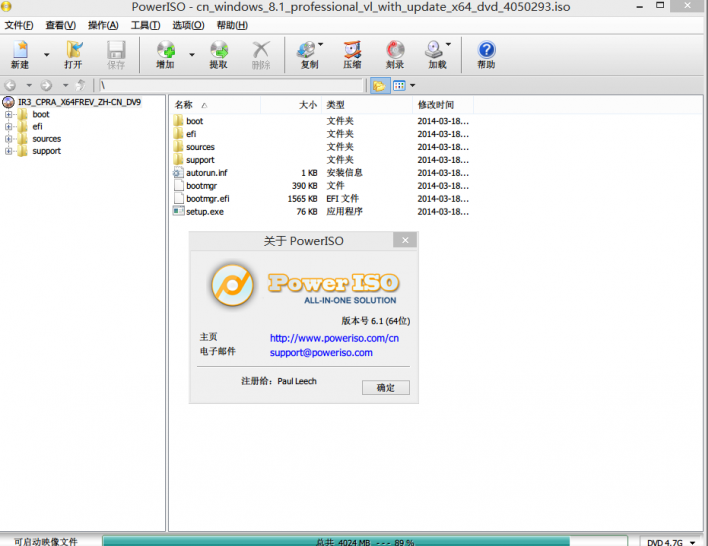This screenshot has height=546, width=708.
Task: Click the Copy (复制) toolbar icon
Action: tap(308, 55)
